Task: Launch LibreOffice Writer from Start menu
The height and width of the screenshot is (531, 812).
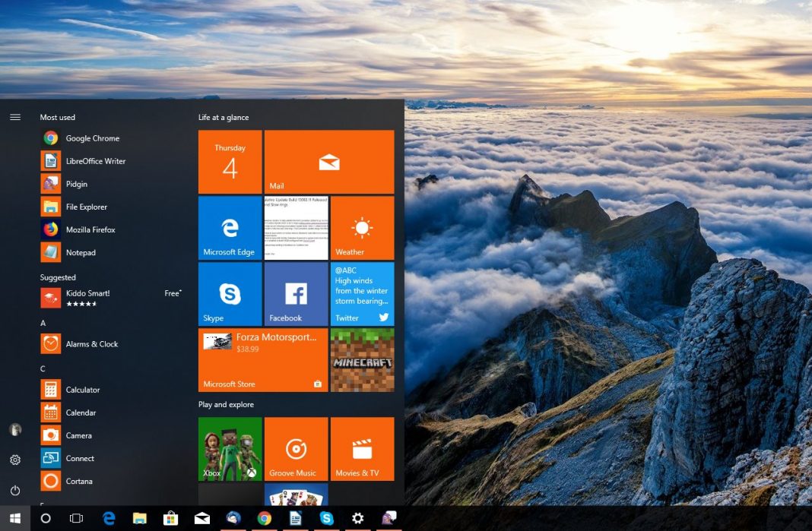Action: (x=110, y=161)
